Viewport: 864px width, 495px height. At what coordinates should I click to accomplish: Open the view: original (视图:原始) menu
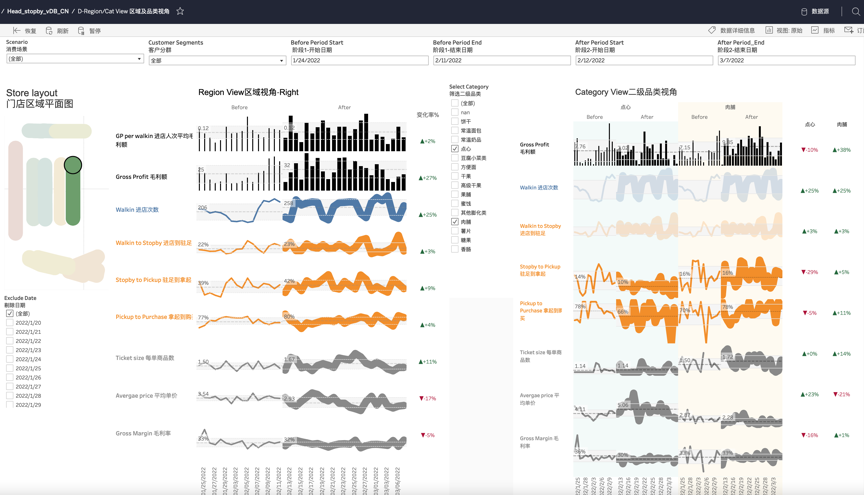[x=784, y=30]
